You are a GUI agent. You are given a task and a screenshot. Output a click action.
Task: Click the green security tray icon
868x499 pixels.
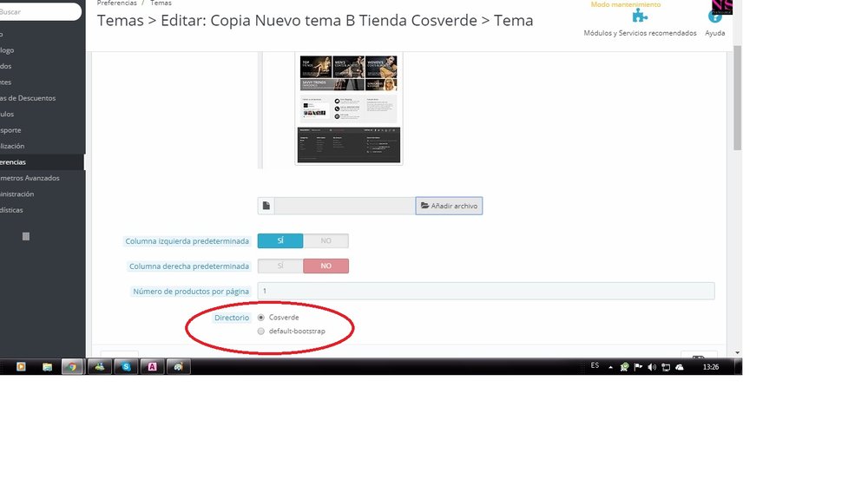tap(624, 367)
